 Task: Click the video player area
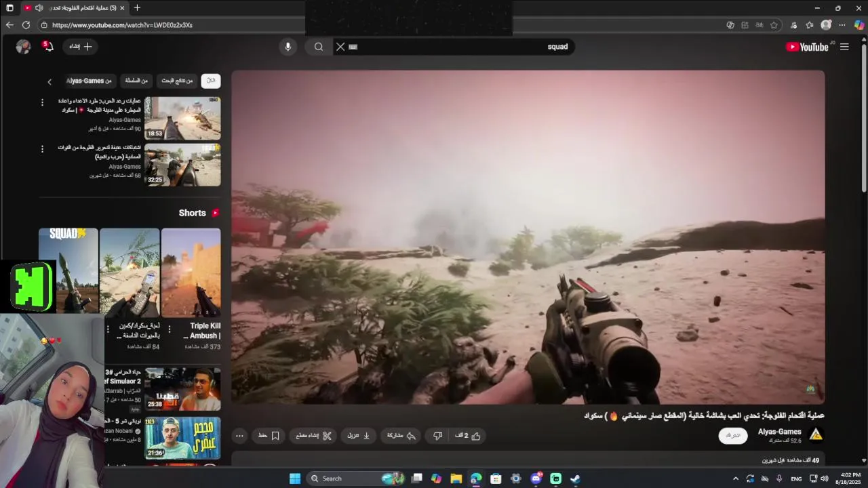tap(528, 237)
